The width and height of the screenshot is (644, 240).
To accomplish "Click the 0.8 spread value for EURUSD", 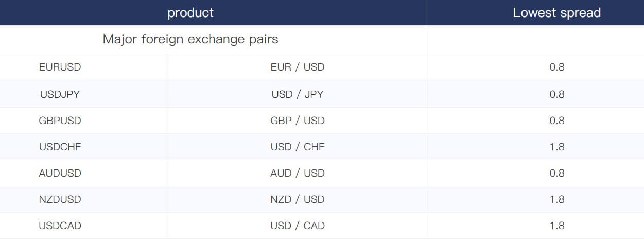I will point(557,67).
